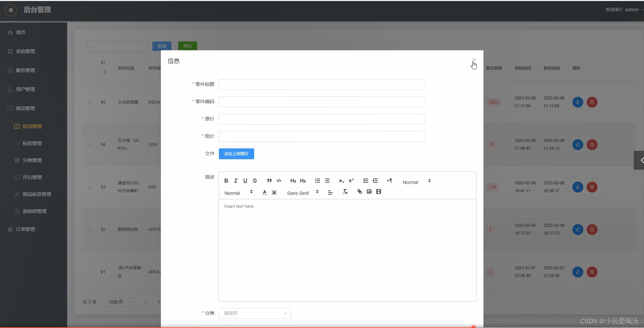The image size is (644, 328).
Task: Insert a blockquote in the editor
Action: pos(269,181)
